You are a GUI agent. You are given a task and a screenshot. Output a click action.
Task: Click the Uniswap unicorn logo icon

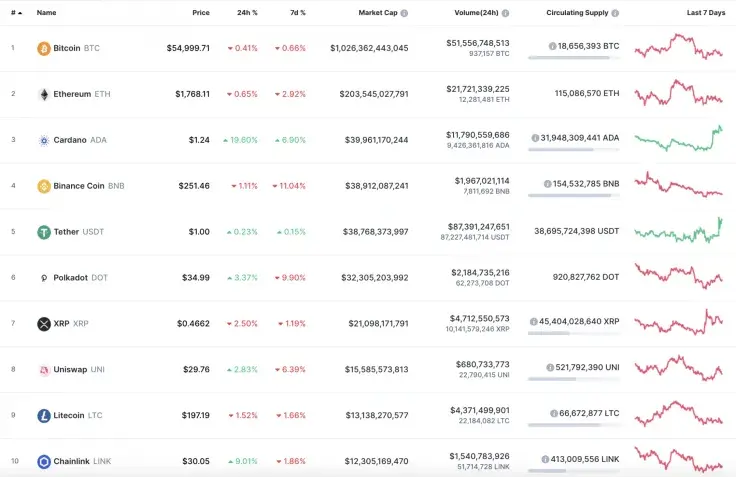[x=44, y=370]
